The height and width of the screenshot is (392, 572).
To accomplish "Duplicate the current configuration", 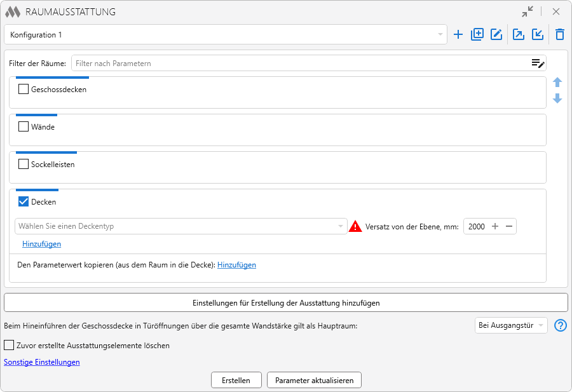I will point(477,35).
